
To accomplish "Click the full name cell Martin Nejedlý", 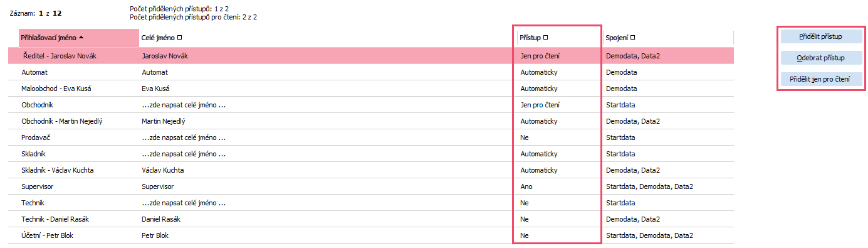I will [x=164, y=121].
